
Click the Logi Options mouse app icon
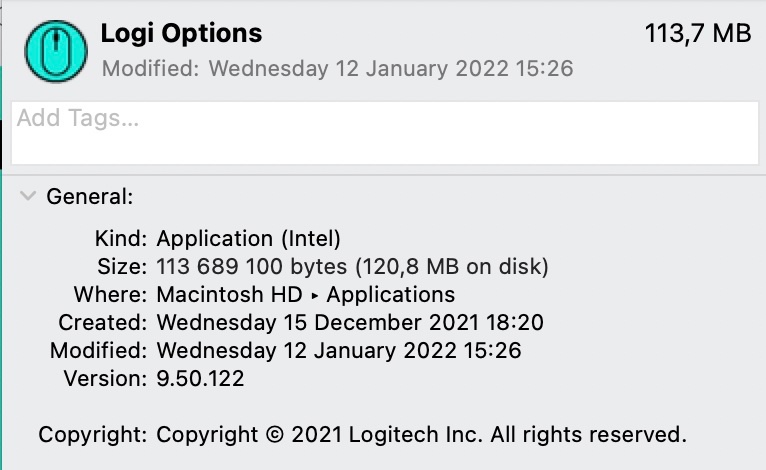click(x=54, y=51)
